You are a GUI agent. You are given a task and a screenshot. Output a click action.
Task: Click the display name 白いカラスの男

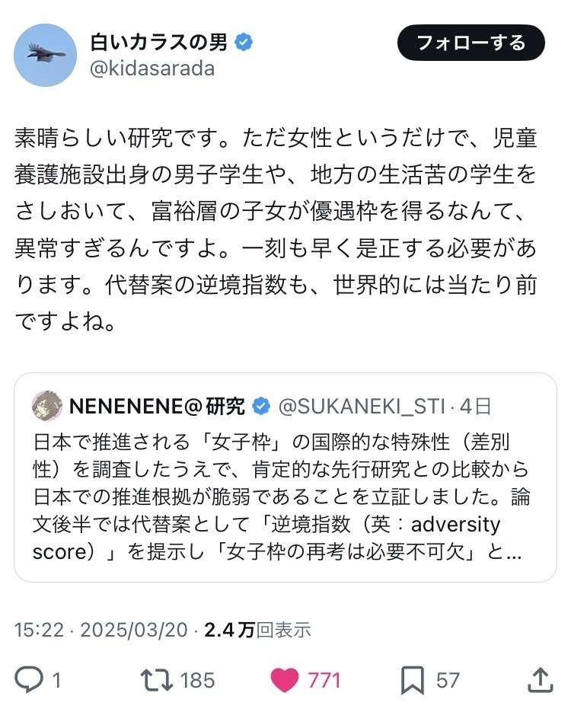point(158,42)
